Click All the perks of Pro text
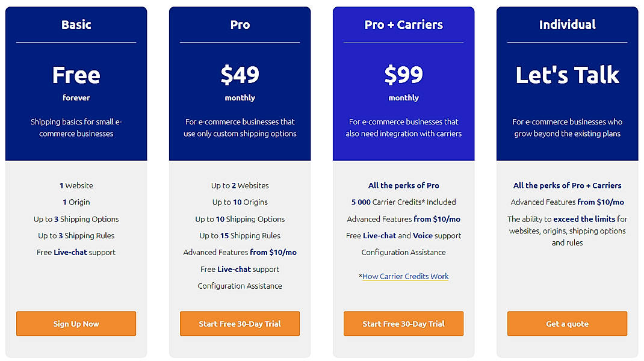This screenshot has width=644, height=361. click(x=403, y=185)
